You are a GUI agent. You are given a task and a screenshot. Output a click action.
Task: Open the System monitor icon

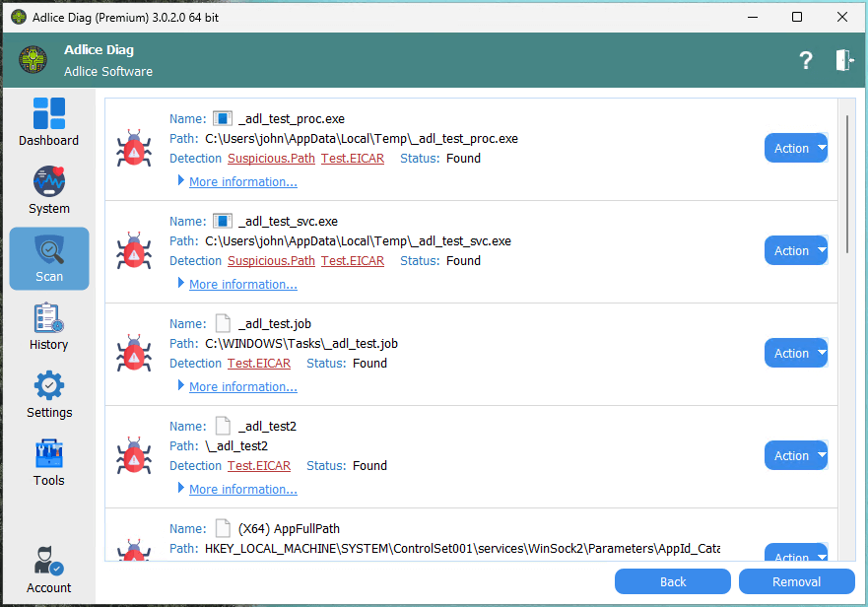point(48,182)
